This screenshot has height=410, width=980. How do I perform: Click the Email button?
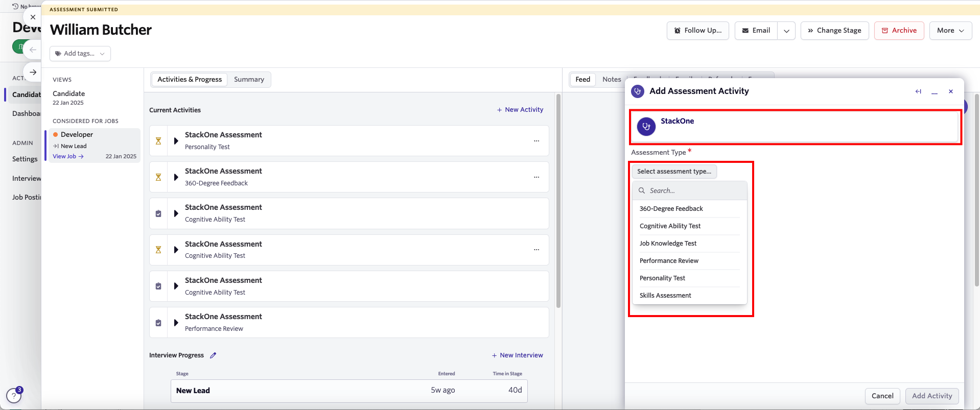756,31
